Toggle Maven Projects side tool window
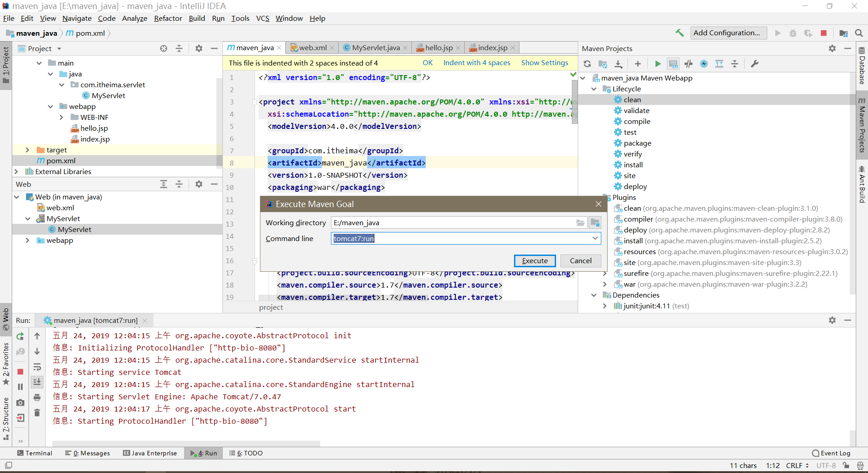This screenshot has width=868, height=473. (862, 125)
